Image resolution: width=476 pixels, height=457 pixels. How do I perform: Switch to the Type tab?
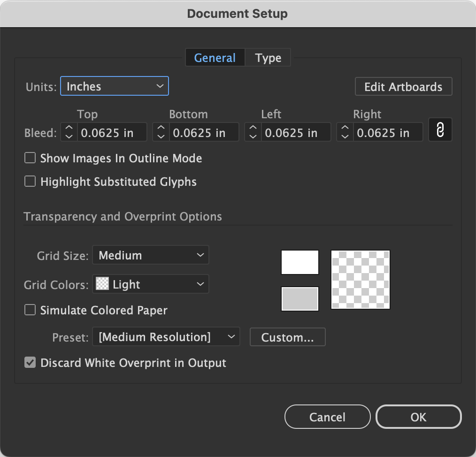pyautogui.click(x=268, y=57)
